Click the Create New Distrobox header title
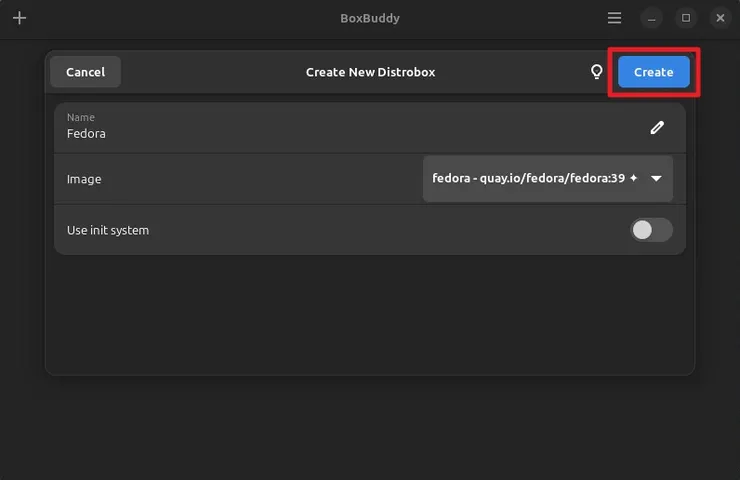 [370, 72]
